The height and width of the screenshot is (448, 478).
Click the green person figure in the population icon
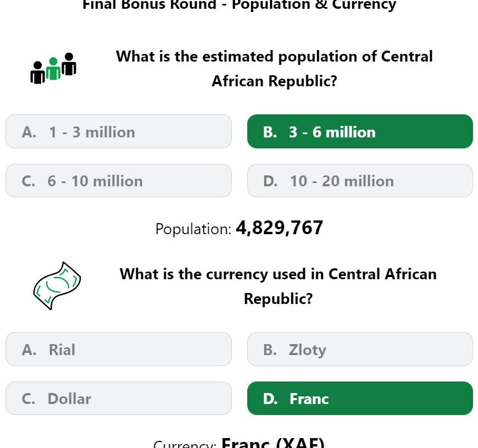click(53, 69)
